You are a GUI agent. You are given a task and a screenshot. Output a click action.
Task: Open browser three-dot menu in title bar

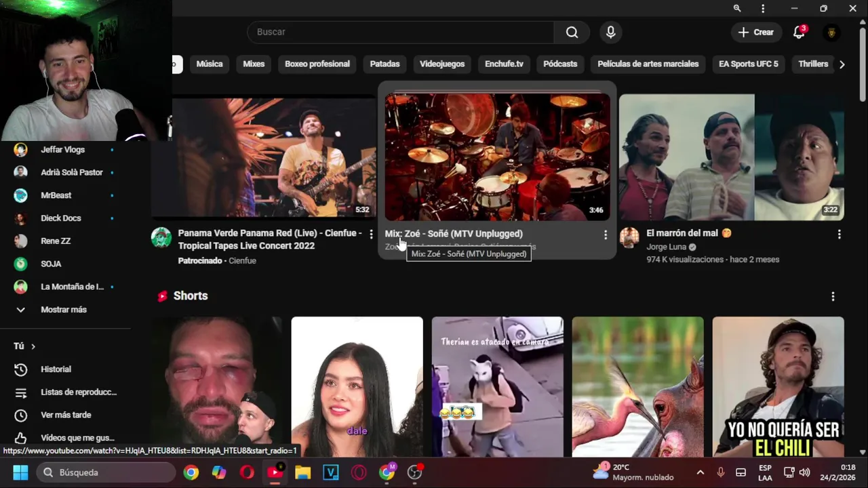point(763,8)
